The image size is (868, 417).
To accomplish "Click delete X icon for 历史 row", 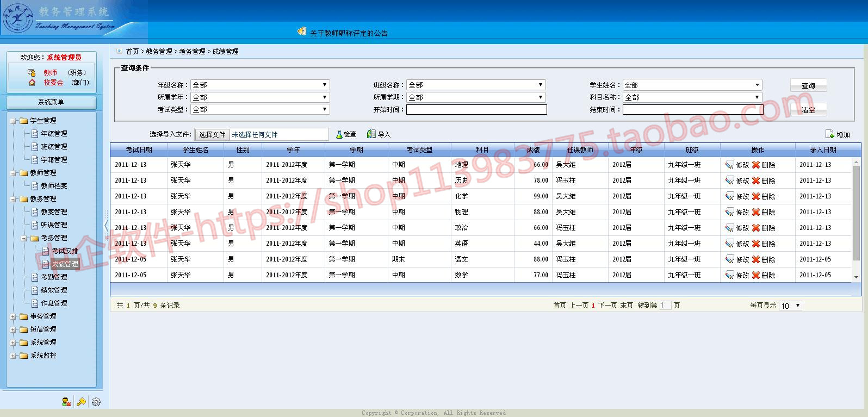I will point(755,181).
